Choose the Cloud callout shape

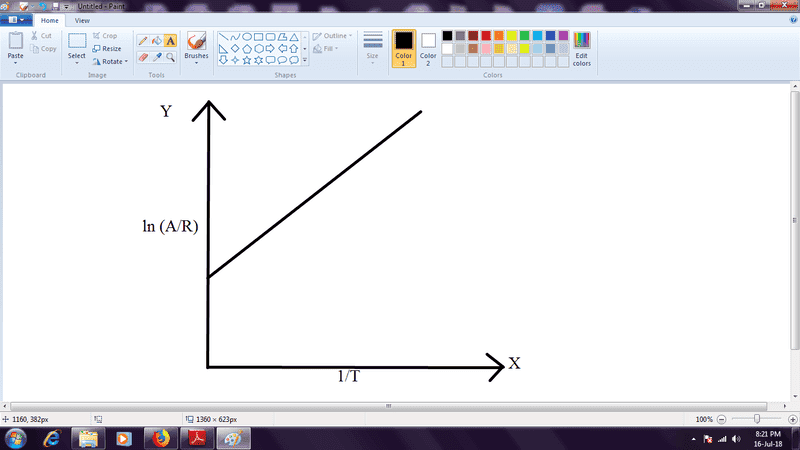(x=294, y=60)
